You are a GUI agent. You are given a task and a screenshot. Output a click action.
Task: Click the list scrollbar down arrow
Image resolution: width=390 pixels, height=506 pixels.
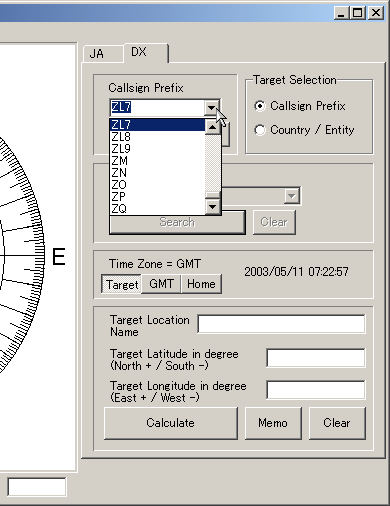click(x=212, y=207)
